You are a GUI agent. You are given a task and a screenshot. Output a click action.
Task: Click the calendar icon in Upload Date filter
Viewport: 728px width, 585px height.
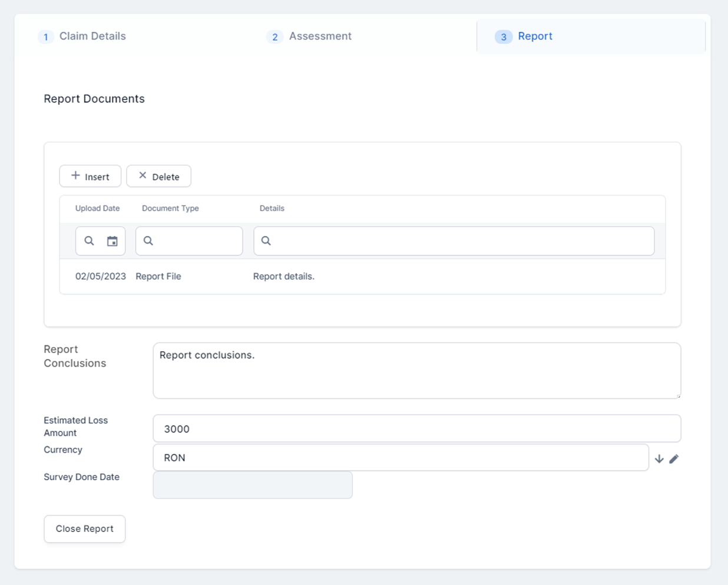tap(112, 241)
